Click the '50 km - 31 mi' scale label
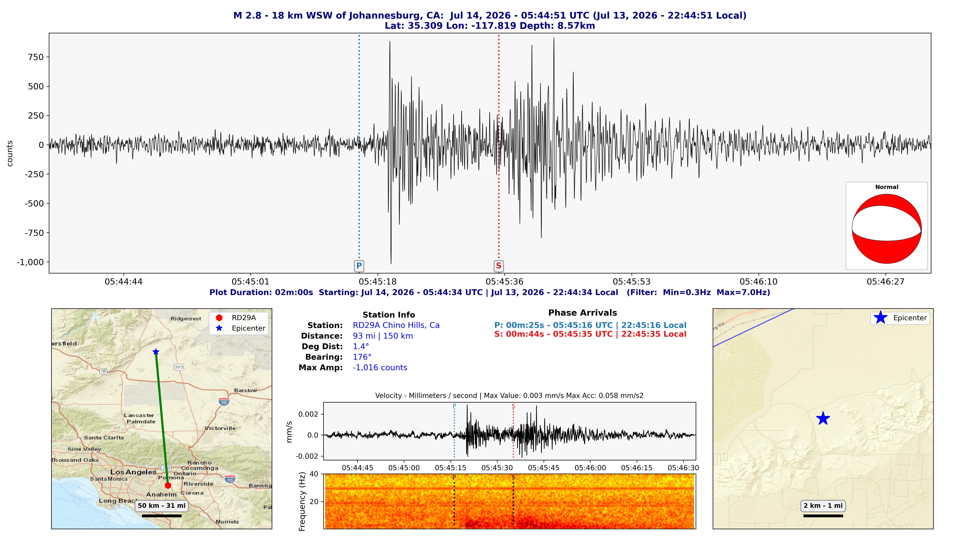Screen dimensions: 980x551 (x=162, y=506)
